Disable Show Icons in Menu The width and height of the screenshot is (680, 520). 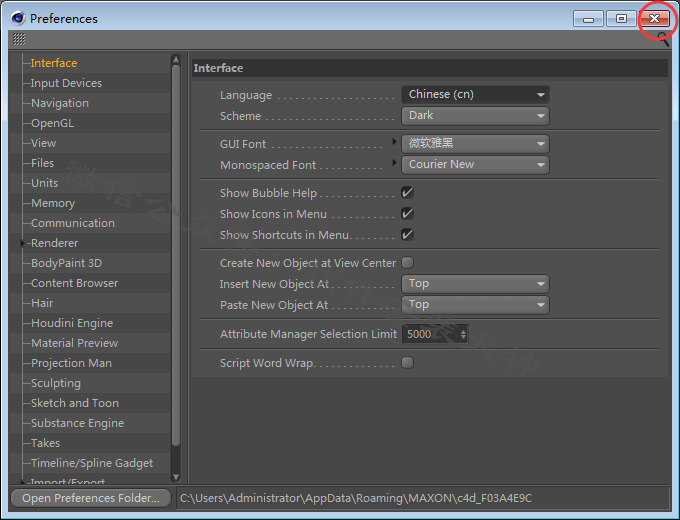click(x=407, y=213)
